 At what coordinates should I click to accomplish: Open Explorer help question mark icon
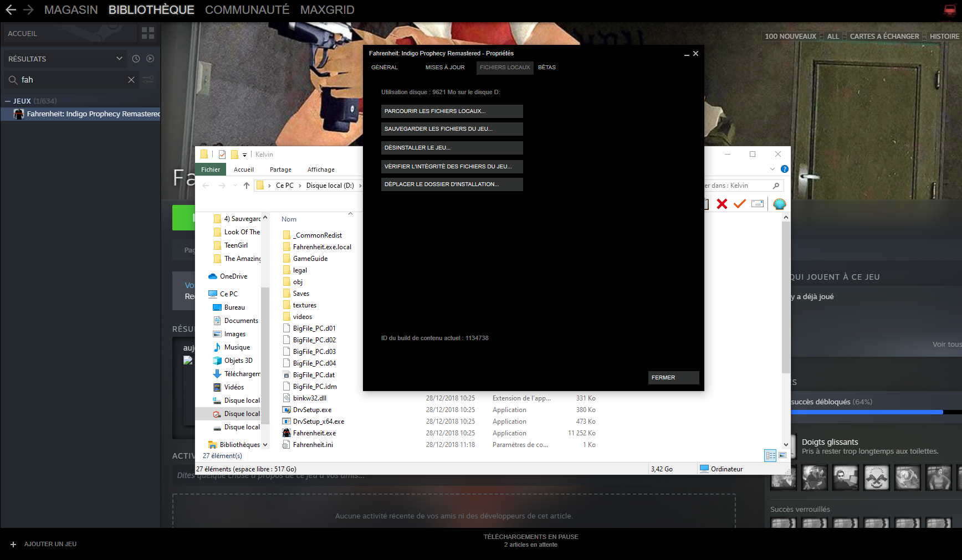coord(785,169)
